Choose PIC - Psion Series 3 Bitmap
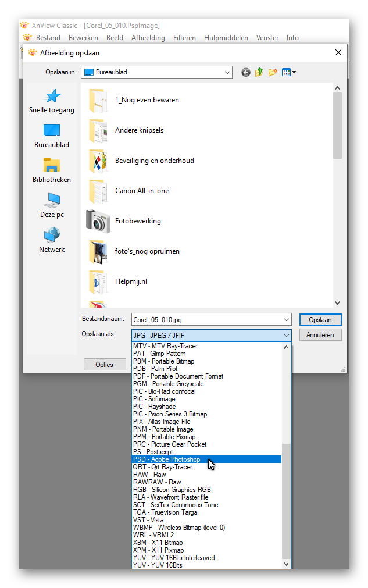The width and height of the screenshot is (368, 588). point(207,414)
